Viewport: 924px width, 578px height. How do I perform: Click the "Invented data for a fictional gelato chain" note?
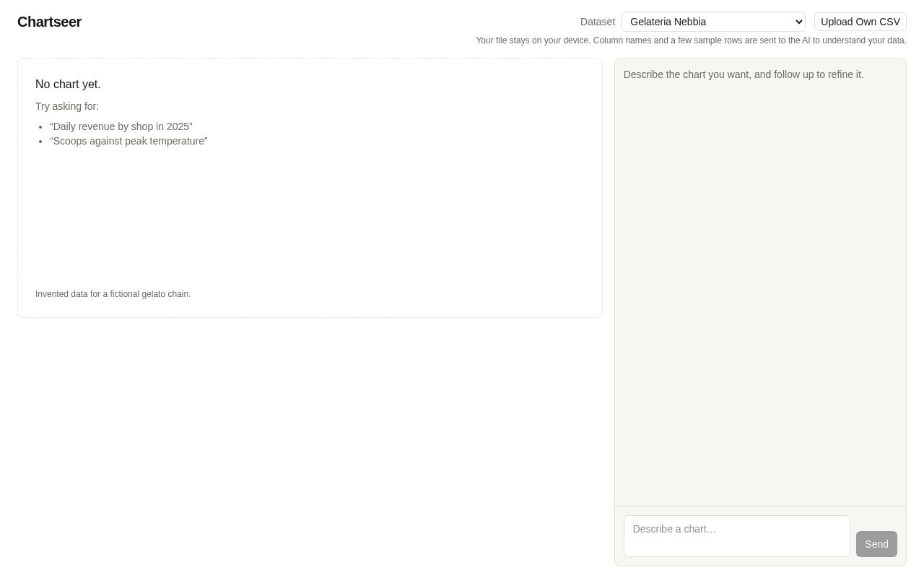(113, 294)
